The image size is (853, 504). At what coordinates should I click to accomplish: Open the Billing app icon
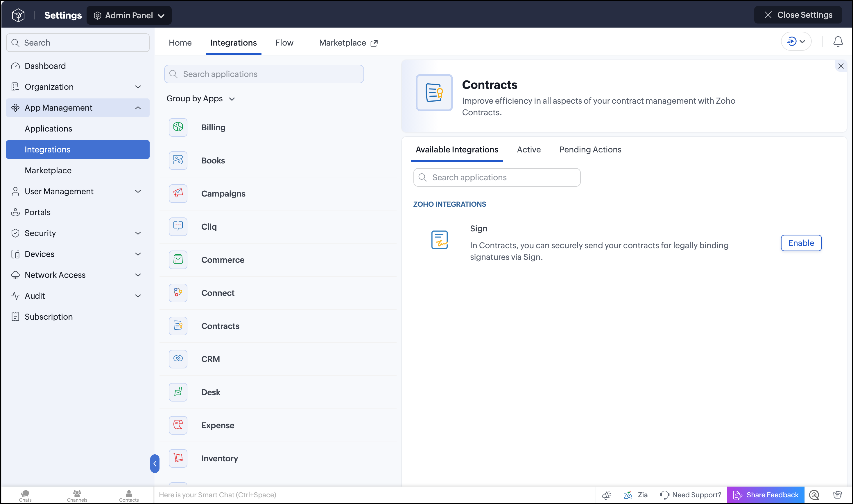tap(178, 127)
